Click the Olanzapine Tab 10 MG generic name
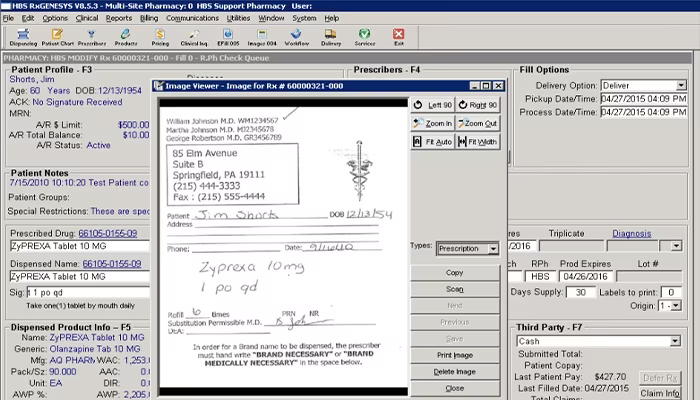The image size is (700, 400). pyautogui.click(x=95, y=349)
